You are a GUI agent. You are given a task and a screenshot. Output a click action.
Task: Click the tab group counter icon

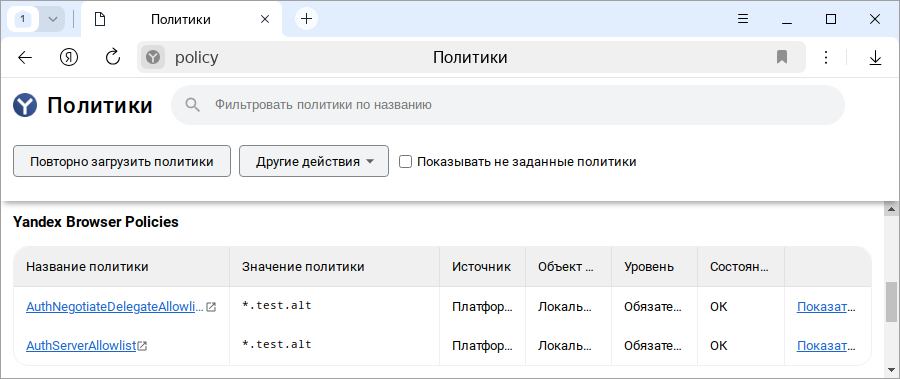pos(23,19)
